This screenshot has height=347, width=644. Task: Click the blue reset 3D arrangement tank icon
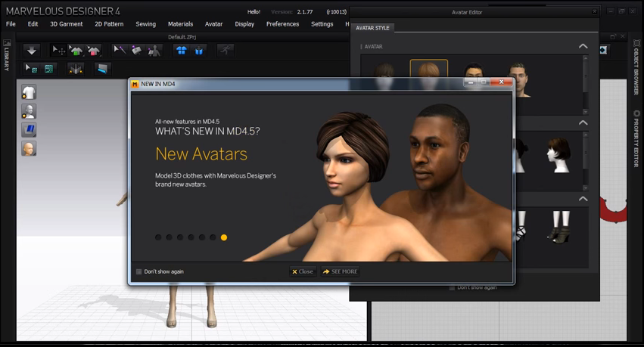(x=199, y=51)
